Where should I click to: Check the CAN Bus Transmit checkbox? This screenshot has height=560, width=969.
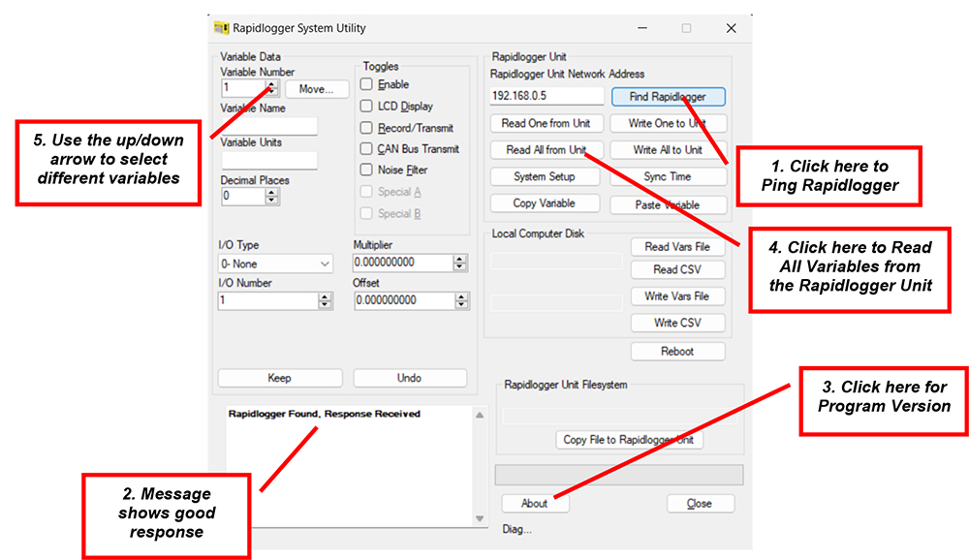[x=366, y=149]
